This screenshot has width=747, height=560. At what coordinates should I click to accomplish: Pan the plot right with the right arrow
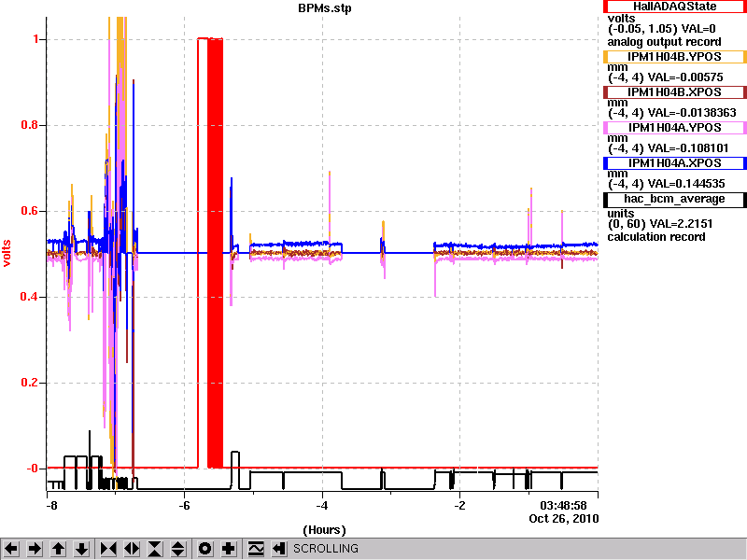35,549
